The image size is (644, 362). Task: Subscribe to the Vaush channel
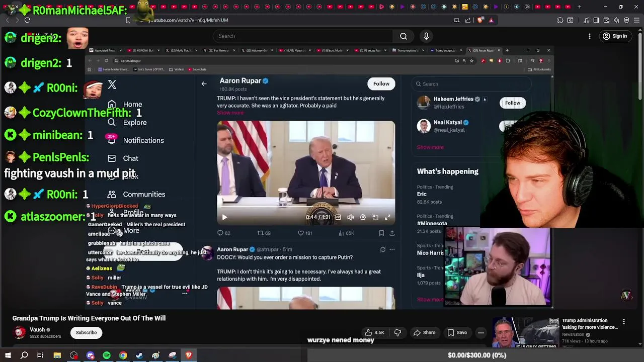coord(86,332)
